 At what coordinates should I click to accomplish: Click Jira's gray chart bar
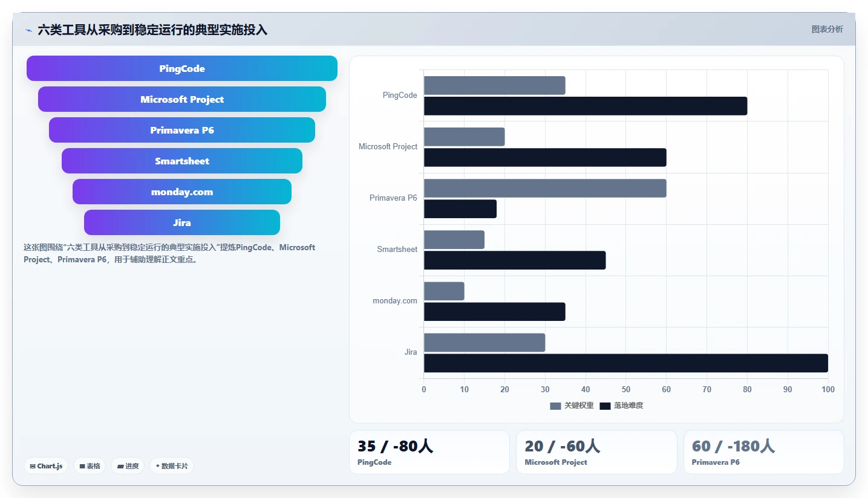pos(485,342)
